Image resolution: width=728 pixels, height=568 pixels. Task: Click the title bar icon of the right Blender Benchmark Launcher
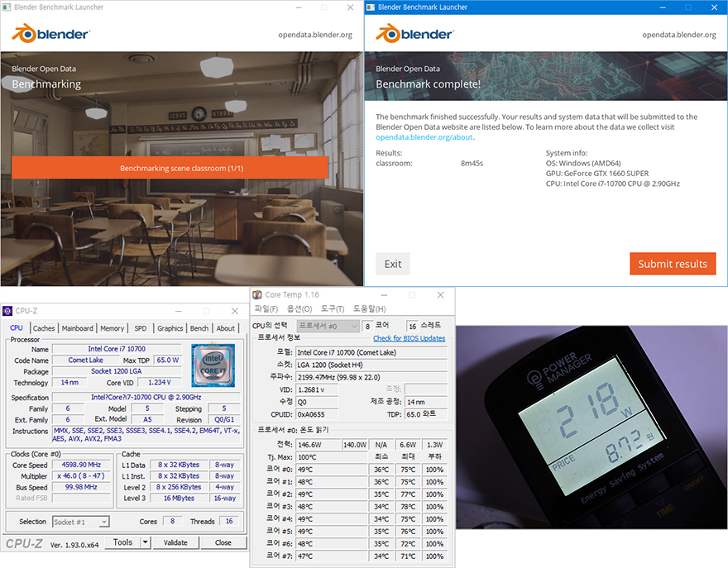(x=371, y=7)
